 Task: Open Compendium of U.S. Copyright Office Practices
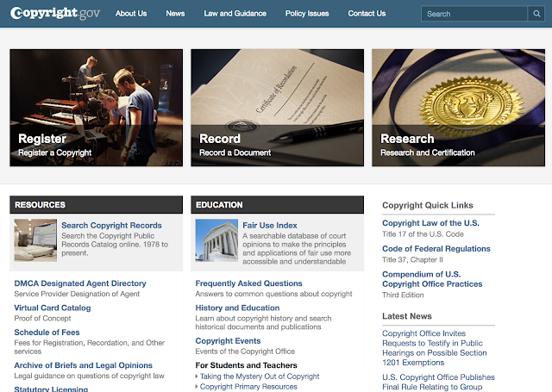click(x=432, y=279)
